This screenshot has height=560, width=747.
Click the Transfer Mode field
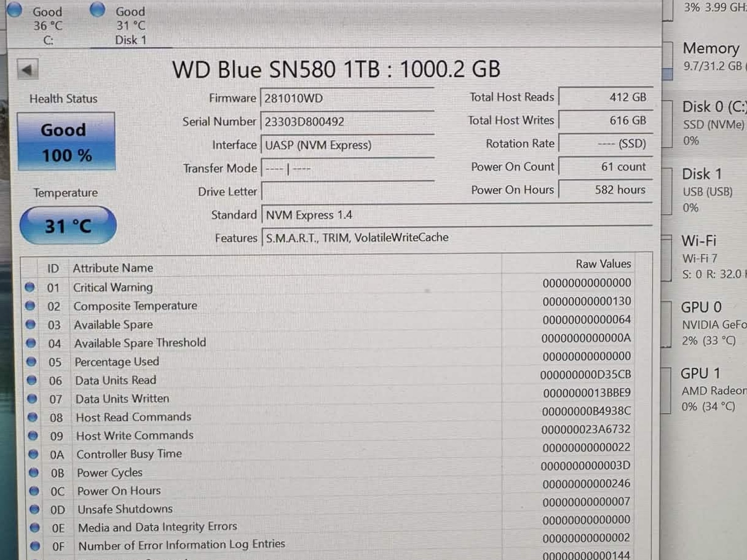(347, 168)
